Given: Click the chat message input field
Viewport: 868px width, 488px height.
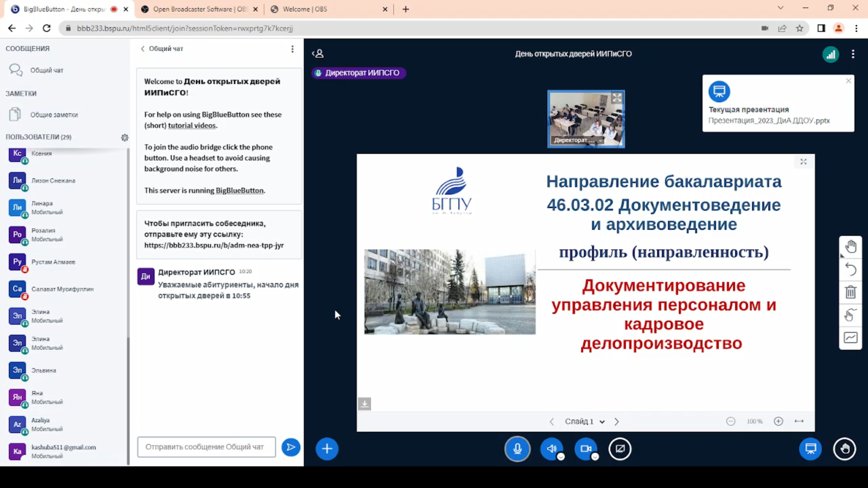Looking at the screenshot, I should (207, 447).
